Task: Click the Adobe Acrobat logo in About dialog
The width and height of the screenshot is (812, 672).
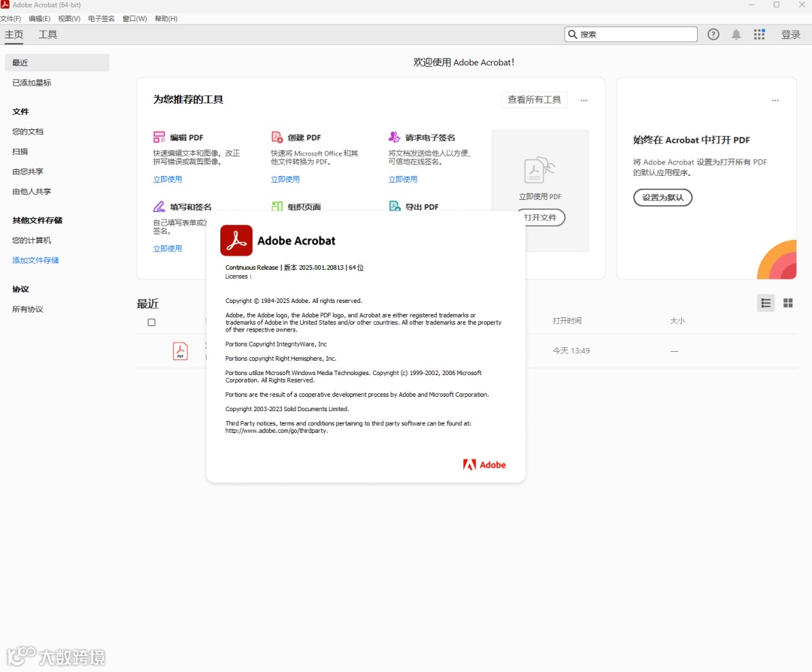Action: (236, 241)
